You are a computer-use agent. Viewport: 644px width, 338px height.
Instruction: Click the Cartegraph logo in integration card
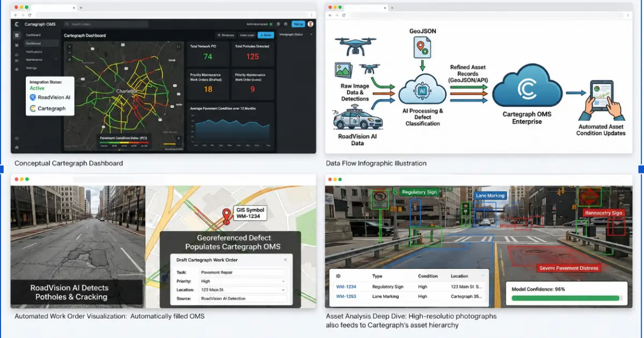click(x=33, y=108)
